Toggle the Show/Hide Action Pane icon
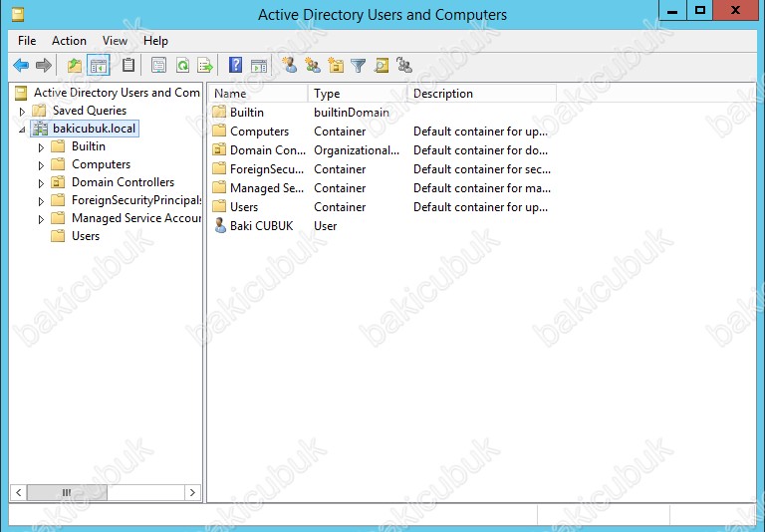765x532 pixels. (259, 65)
